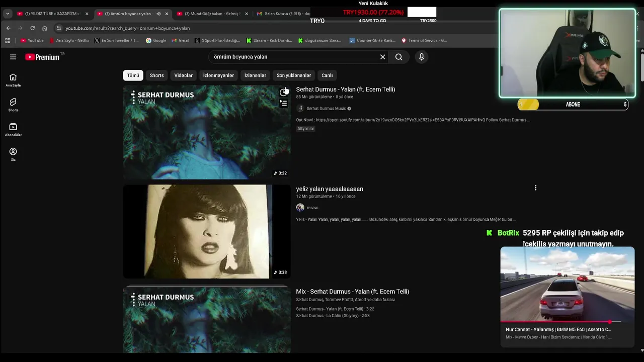The height and width of the screenshot is (362, 644).
Task: Open the Mix Serhat Durmus thumbnail
Action: tap(207, 320)
